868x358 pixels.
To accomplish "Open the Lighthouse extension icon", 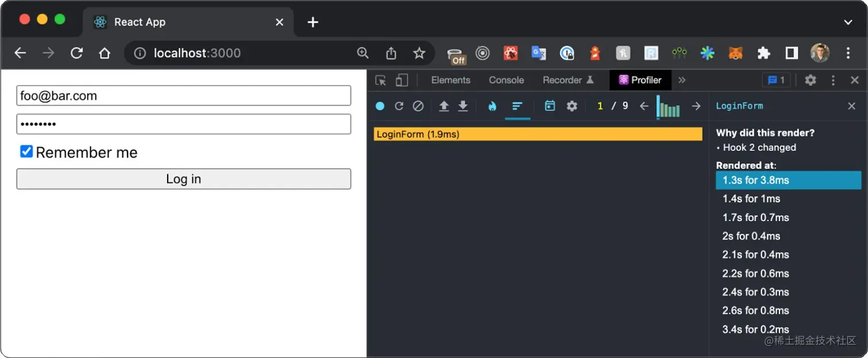I will tap(595, 53).
